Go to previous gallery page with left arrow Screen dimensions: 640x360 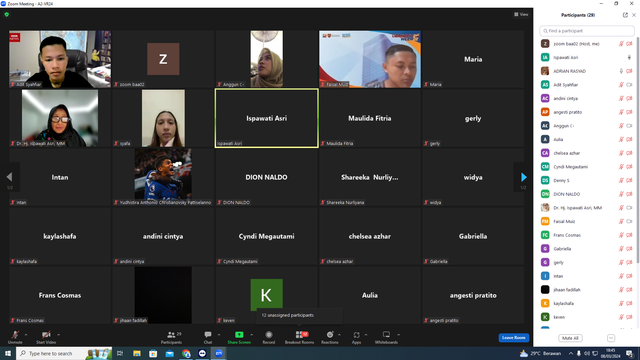(9, 177)
